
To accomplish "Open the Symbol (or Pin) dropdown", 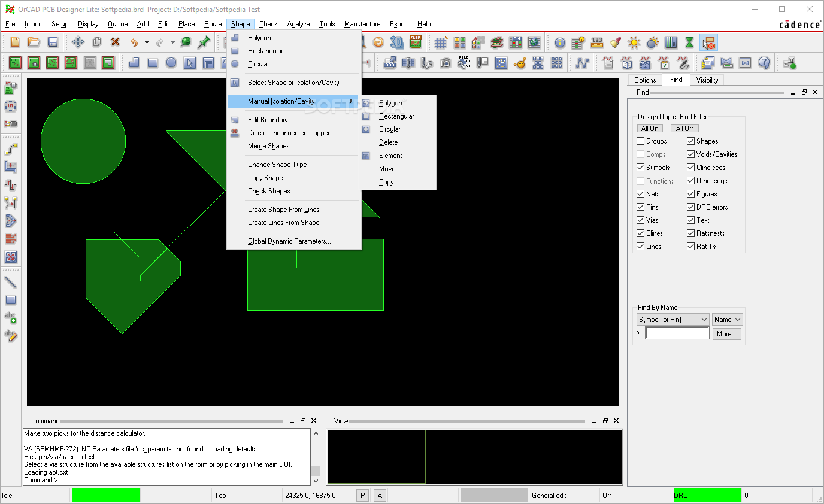I will coord(673,320).
